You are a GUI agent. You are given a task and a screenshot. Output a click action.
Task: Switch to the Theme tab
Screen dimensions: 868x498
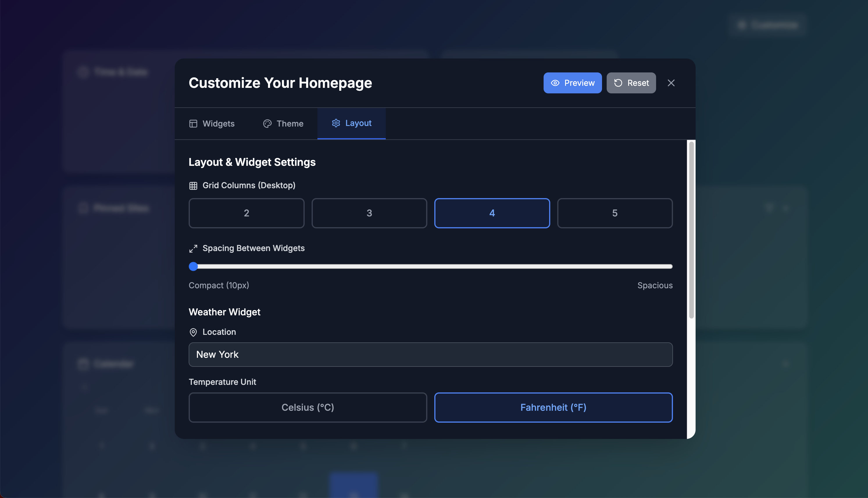[283, 123]
